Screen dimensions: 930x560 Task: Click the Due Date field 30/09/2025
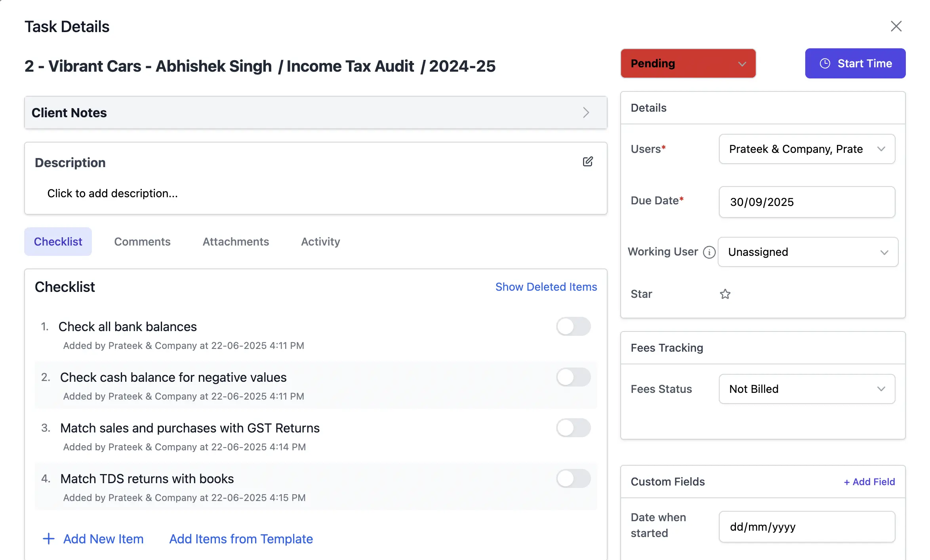click(807, 202)
